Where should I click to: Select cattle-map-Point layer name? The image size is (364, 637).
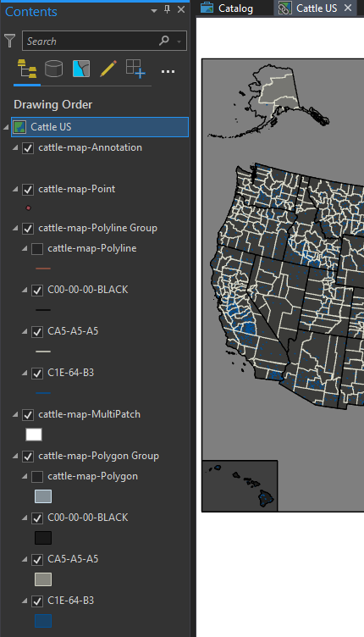[x=77, y=189]
